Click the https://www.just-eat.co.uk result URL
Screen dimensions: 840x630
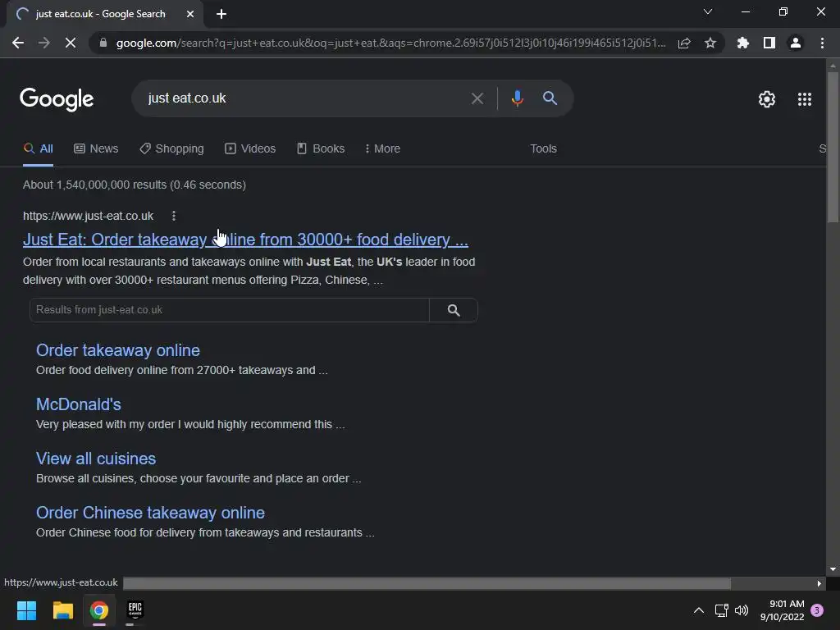click(x=88, y=216)
